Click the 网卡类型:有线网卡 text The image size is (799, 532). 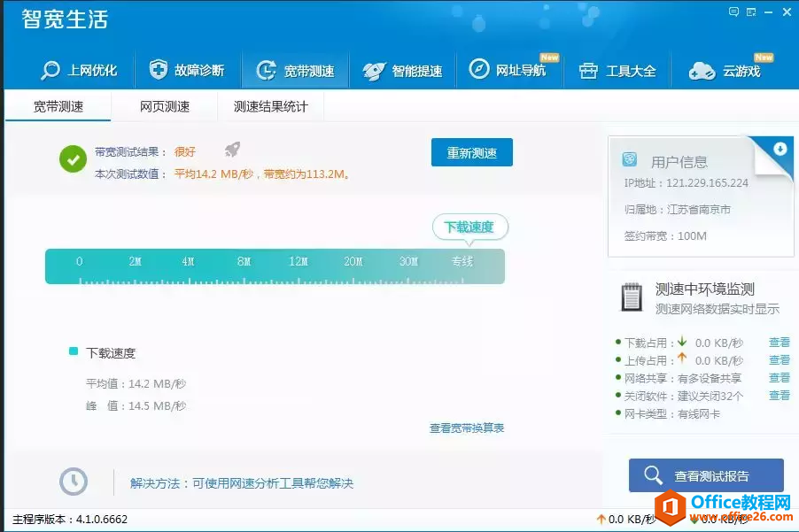point(672,414)
